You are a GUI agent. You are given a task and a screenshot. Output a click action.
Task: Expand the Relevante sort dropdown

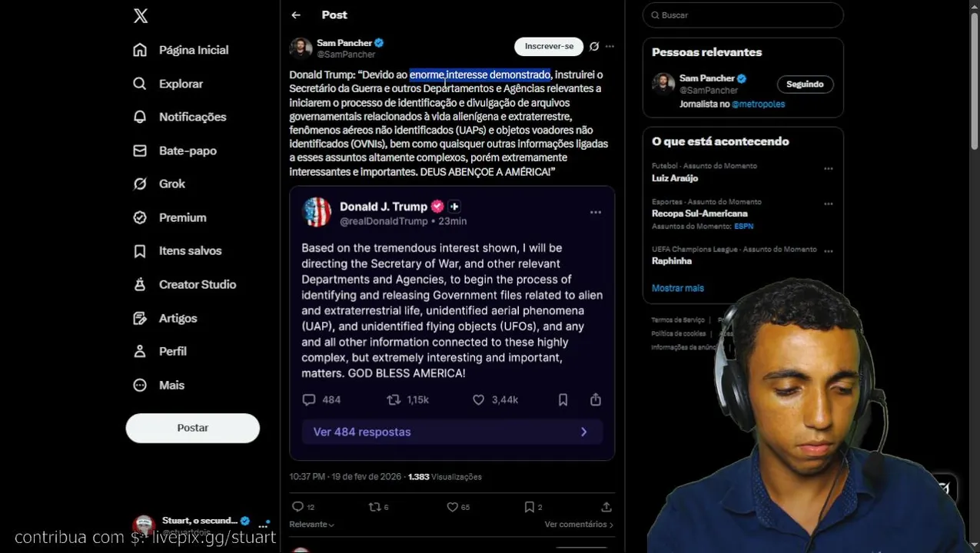pyautogui.click(x=311, y=525)
